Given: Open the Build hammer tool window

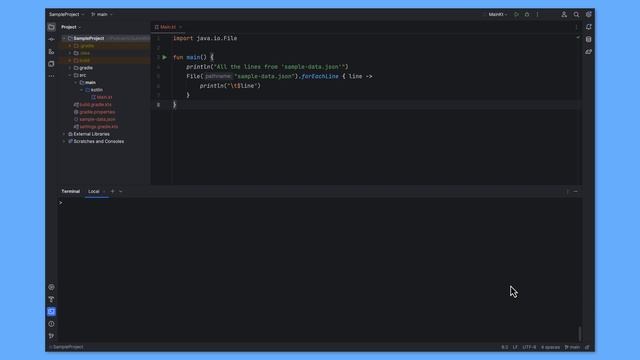Looking at the screenshot, I should pos(51,300).
